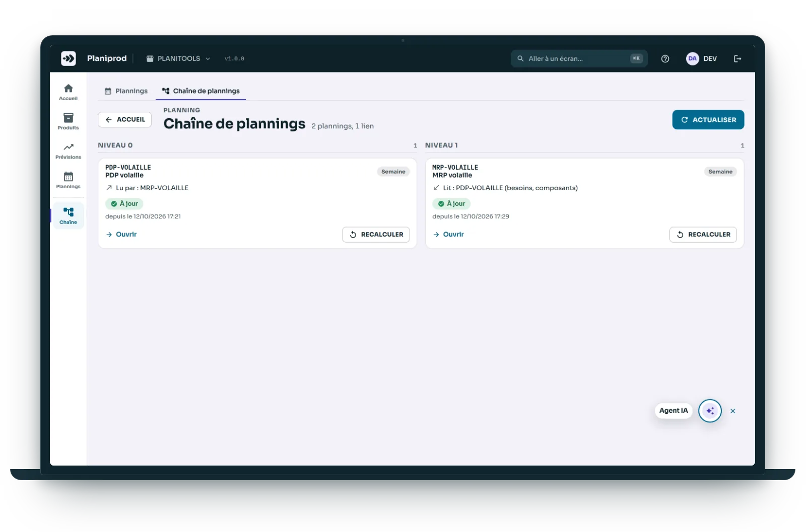Click the '2 plannings, 1 lien' summary text
The width and height of the screenshot is (806, 532).
tap(343, 126)
